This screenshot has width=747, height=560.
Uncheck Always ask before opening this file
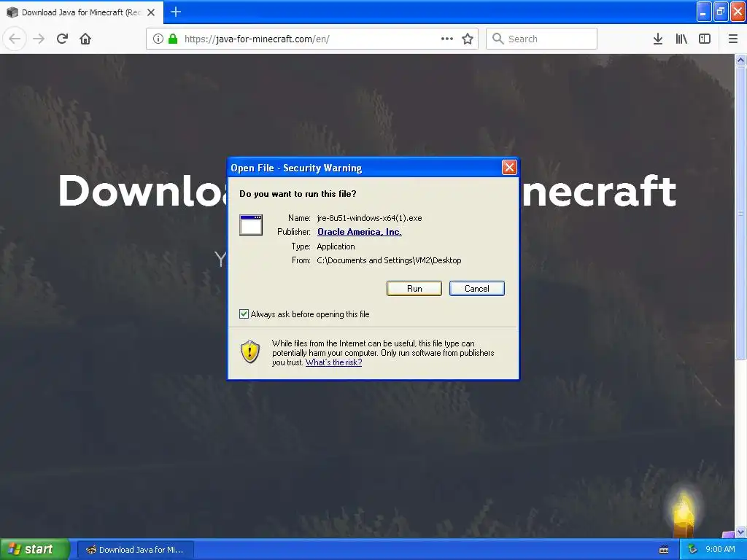[x=244, y=314]
